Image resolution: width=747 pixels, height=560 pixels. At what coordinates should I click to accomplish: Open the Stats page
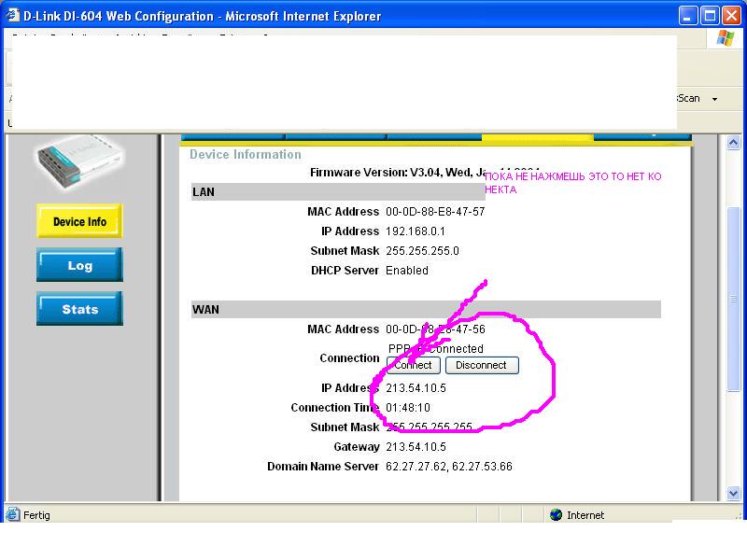[x=79, y=309]
